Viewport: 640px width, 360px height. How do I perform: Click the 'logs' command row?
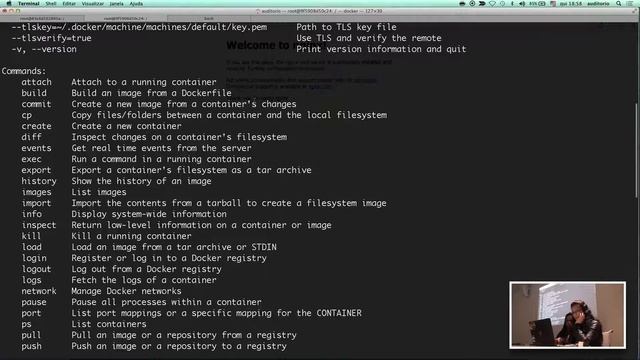click(119, 280)
